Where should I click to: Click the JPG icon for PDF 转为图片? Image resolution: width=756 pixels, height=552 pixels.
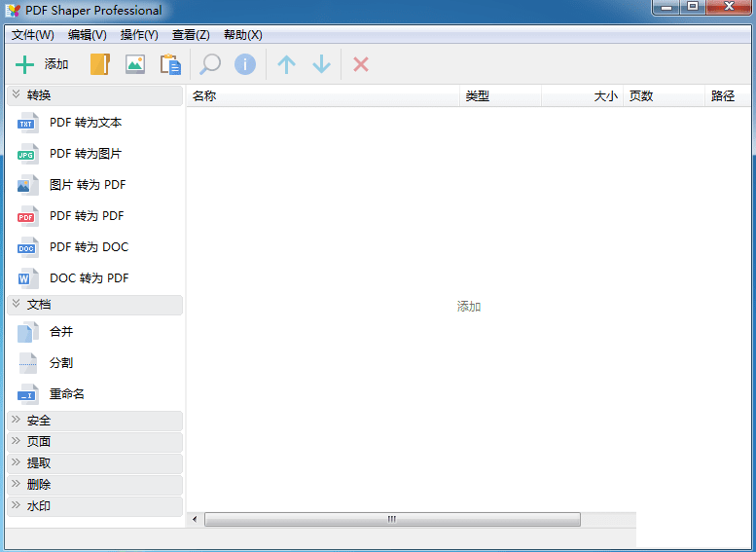(28, 154)
